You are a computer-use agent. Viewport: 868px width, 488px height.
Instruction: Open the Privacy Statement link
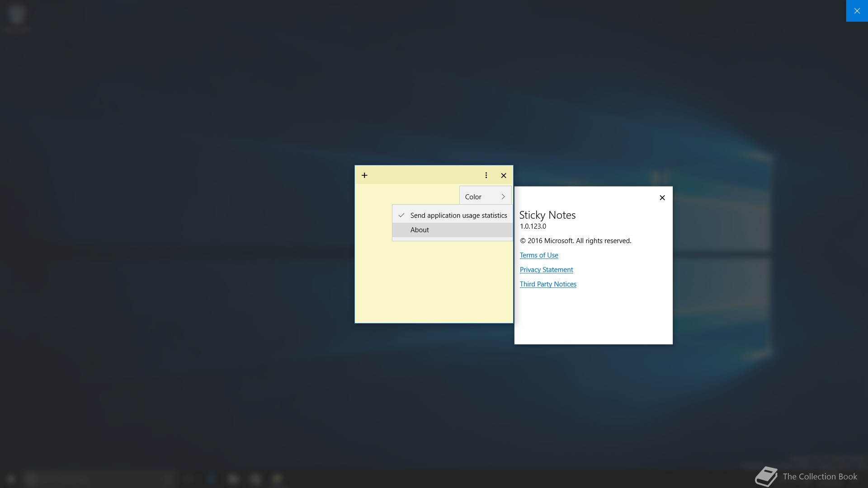coord(546,270)
